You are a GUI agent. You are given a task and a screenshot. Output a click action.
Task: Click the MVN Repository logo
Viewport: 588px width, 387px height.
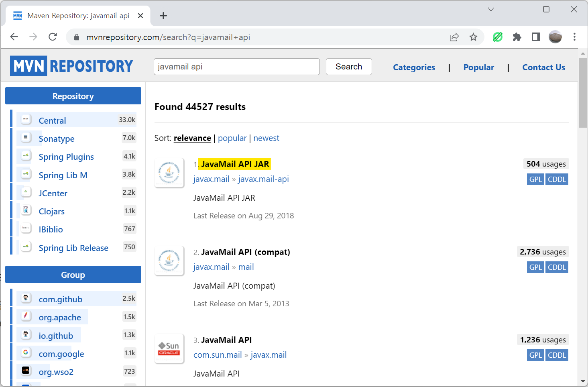click(x=71, y=66)
